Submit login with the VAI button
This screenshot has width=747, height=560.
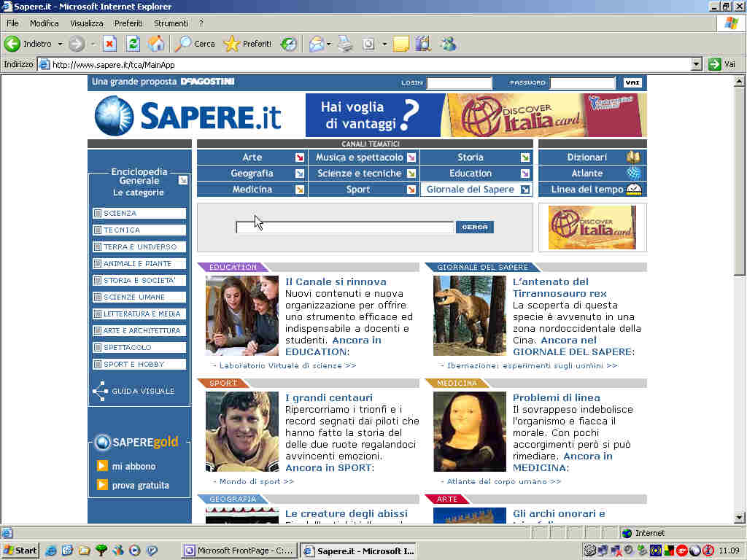pyautogui.click(x=632, y=83)
